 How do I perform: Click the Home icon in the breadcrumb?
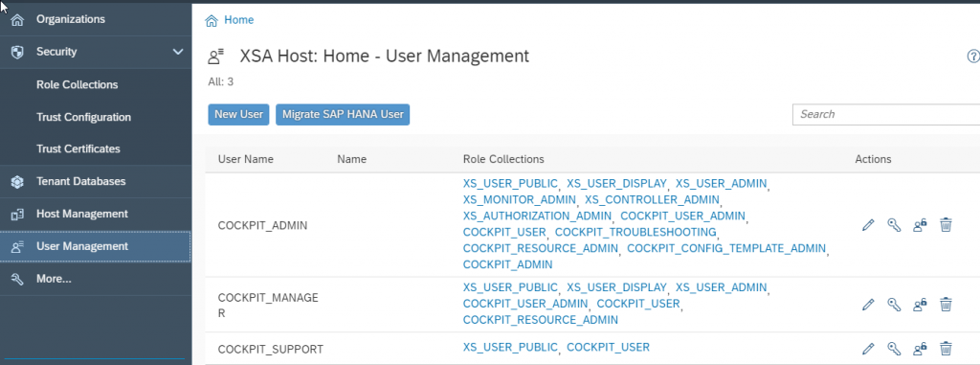[212, 20]
